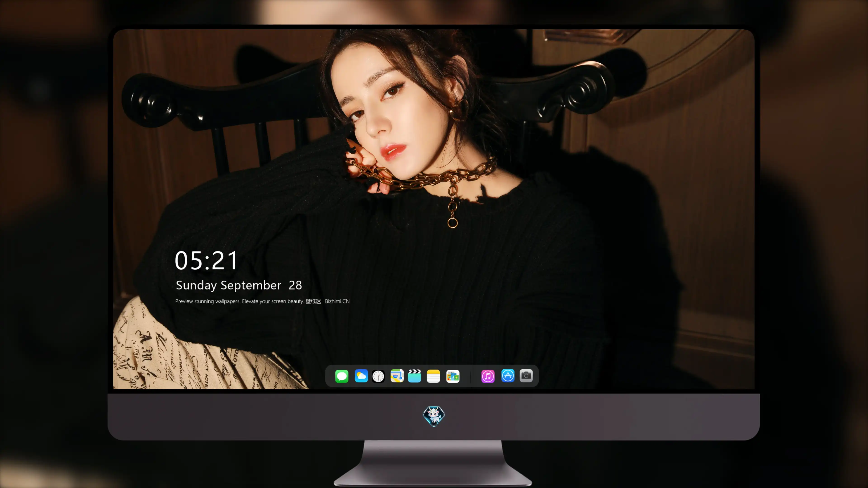Open the Clock app in the dock
Screen dimensions: 868x488
point(378,376)
